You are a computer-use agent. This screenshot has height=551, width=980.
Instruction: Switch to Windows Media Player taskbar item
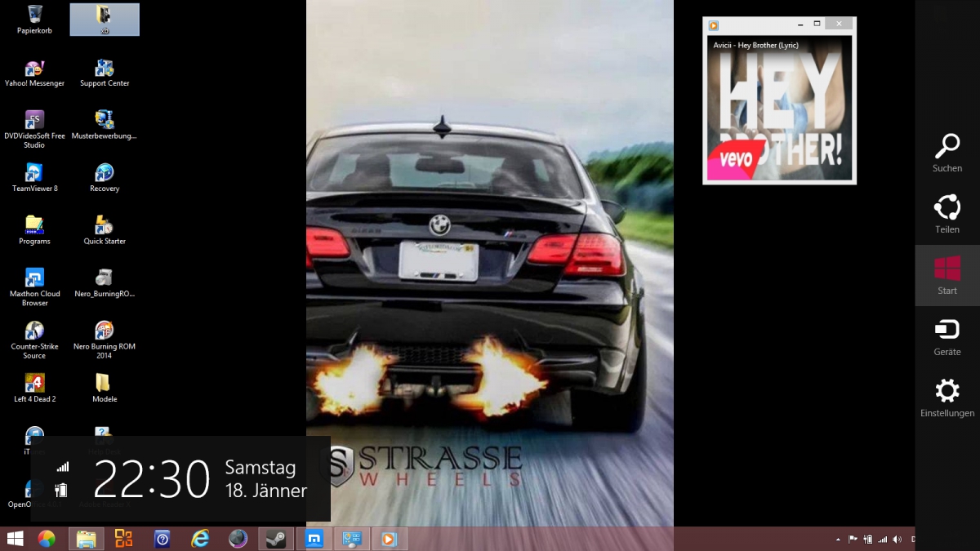point(390,539)
